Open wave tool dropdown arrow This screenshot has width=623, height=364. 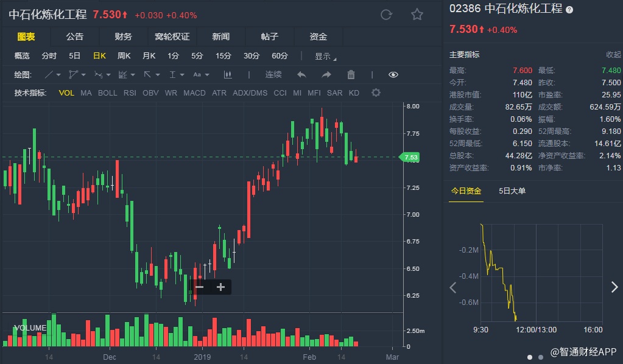108,75
